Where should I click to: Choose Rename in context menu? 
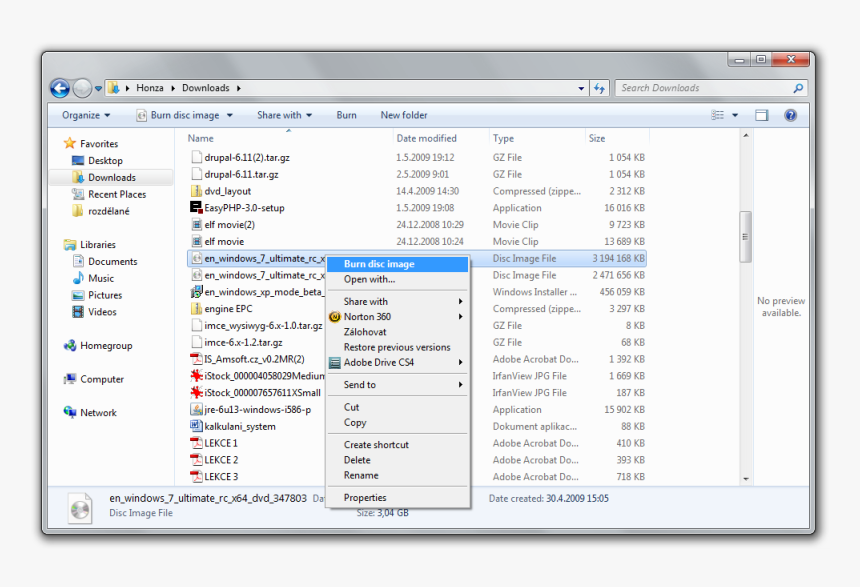click(x=398, y=475)
